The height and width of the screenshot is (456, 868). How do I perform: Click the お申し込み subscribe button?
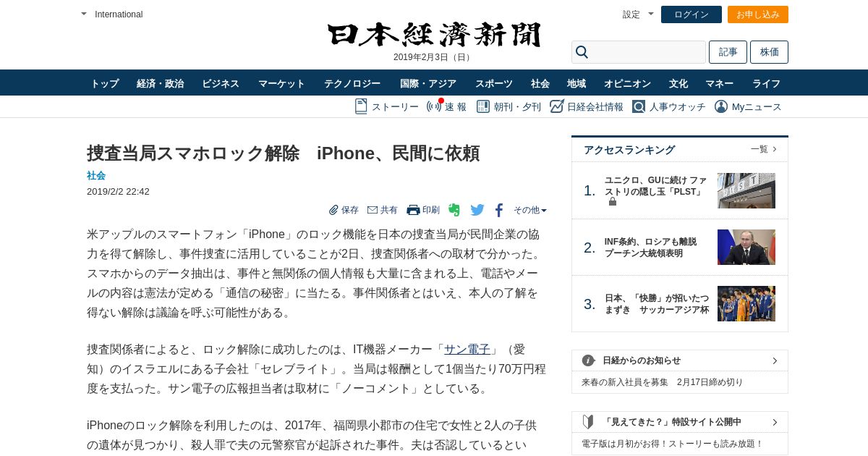tap(758, 14)
